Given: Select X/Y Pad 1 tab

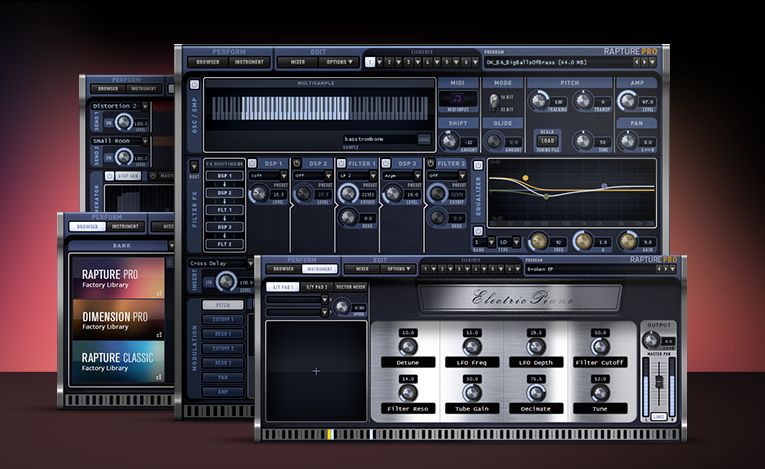Looking at the screenshot, I should [x=283, y=286].
